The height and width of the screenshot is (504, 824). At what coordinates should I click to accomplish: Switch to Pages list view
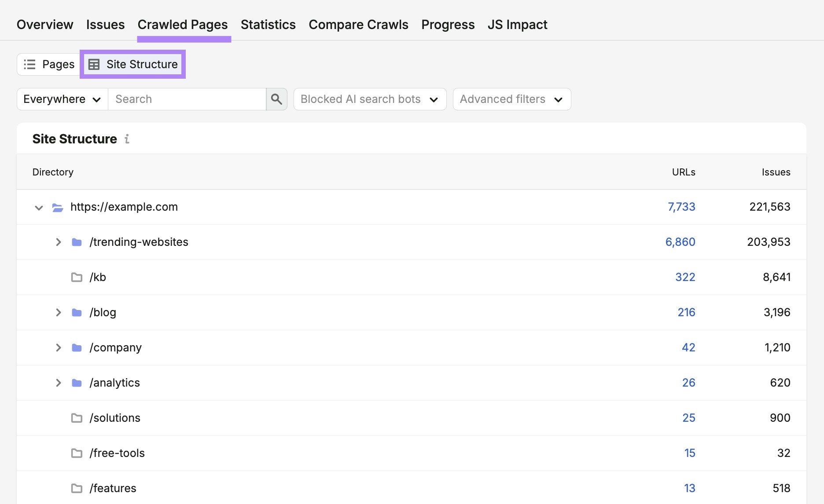(x=49, y=64)
